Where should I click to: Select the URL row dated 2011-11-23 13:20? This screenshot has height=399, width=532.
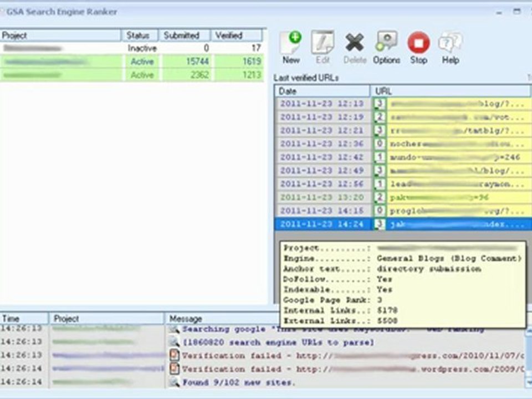pyautogui.click(x=403, y=197)
